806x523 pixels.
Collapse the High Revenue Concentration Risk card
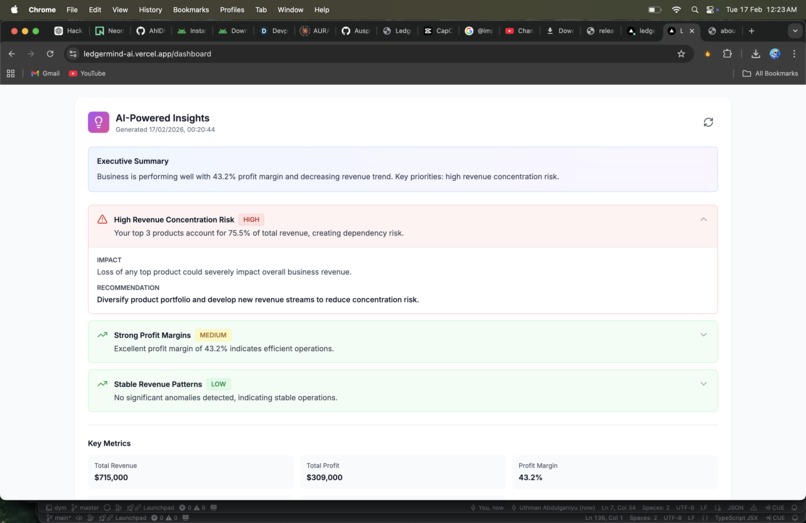(x=703, y=220)
